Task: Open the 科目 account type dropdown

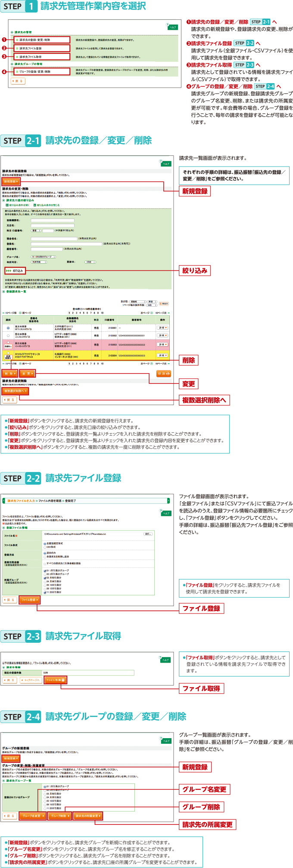Action: point(36,230)
